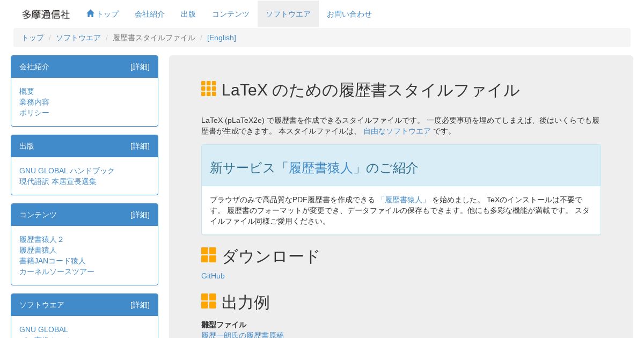Open the 履歴書猿人２ sidebar link
644x338 pixels.
pyautogui.click(x=42, y=239)
